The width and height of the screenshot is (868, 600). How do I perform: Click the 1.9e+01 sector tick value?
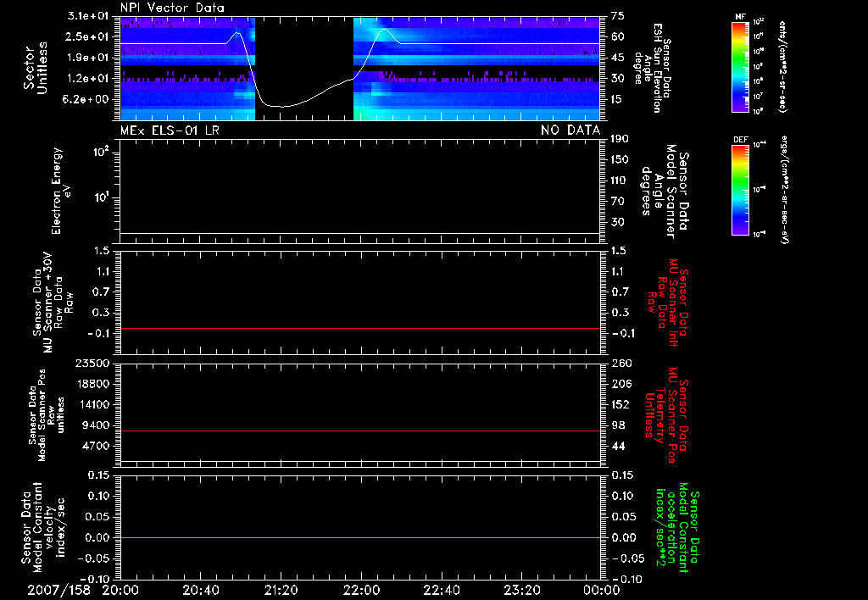[87, 58]
